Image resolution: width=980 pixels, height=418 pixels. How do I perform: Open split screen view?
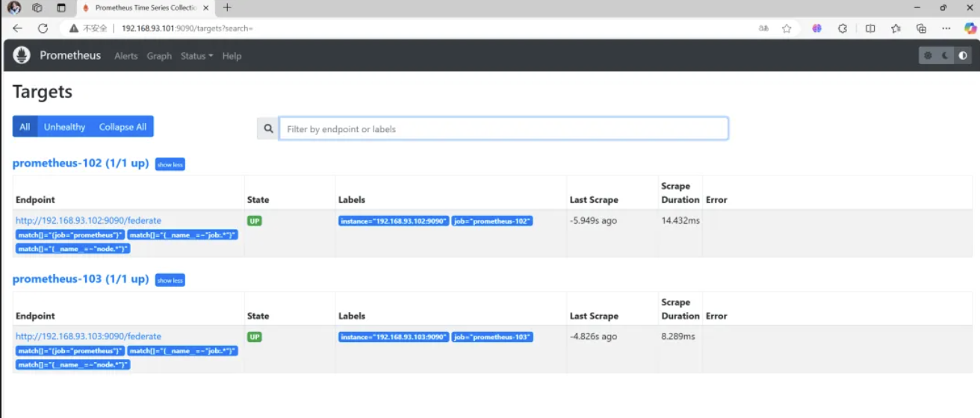click(x=870, y=28)
